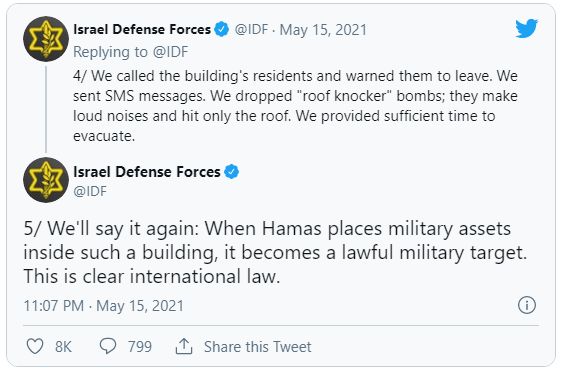Open the @IDF handle beside top tweet date
The image size is (562, 368).
251,30
